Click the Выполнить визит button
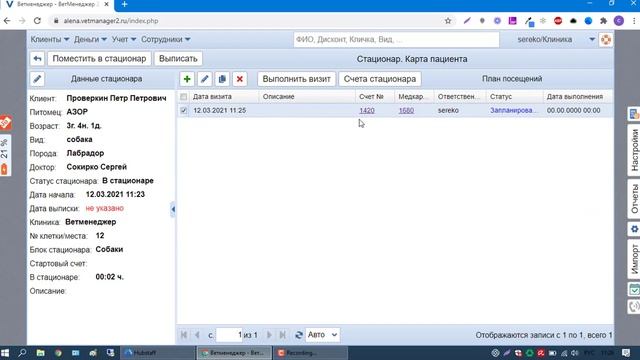The height and width of the screenshot is (360, 640). (x=296, y=79)
